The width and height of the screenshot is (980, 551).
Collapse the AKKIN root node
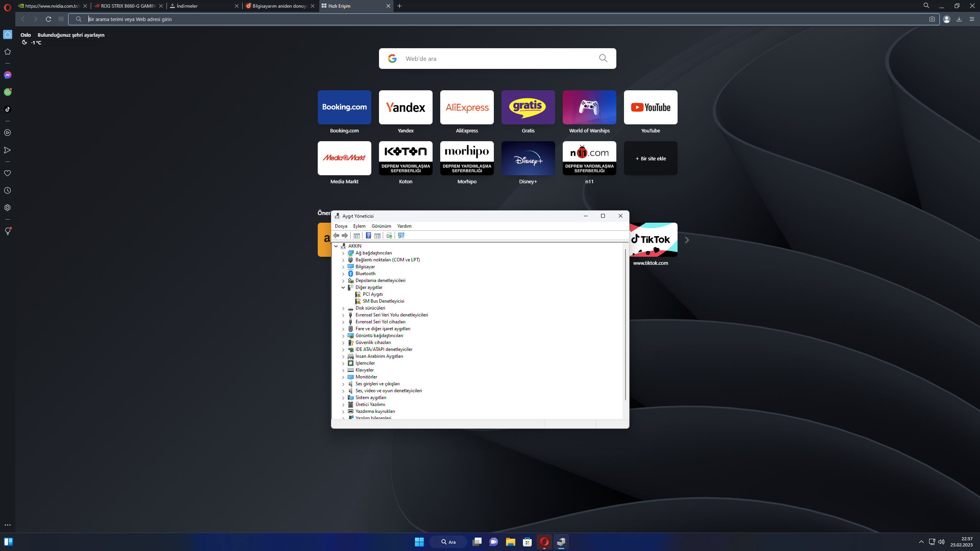tap(336, 246)
